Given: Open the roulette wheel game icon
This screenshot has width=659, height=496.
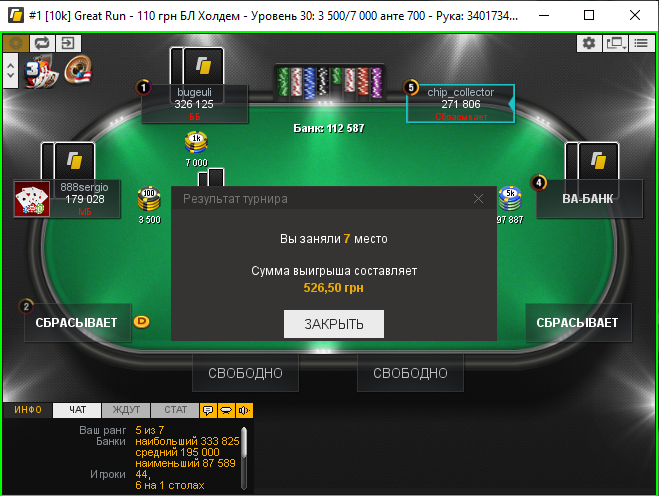Looking at the screenshot, I should [x=78, y=70].
